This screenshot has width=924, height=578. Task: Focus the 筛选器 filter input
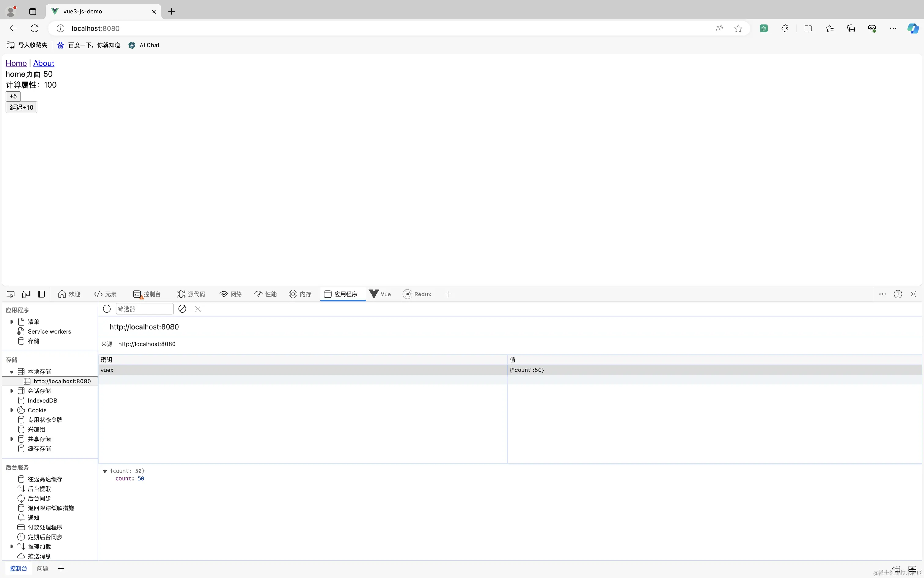pyautogui.click(x=144, y=309)
